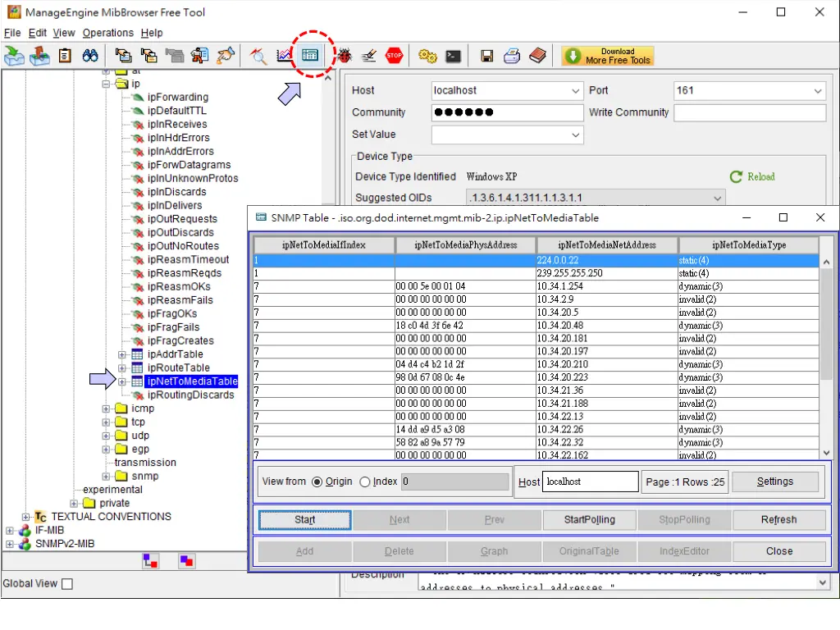
Task: Click the Start button in SNMP Table
Action: click(305, 519)
